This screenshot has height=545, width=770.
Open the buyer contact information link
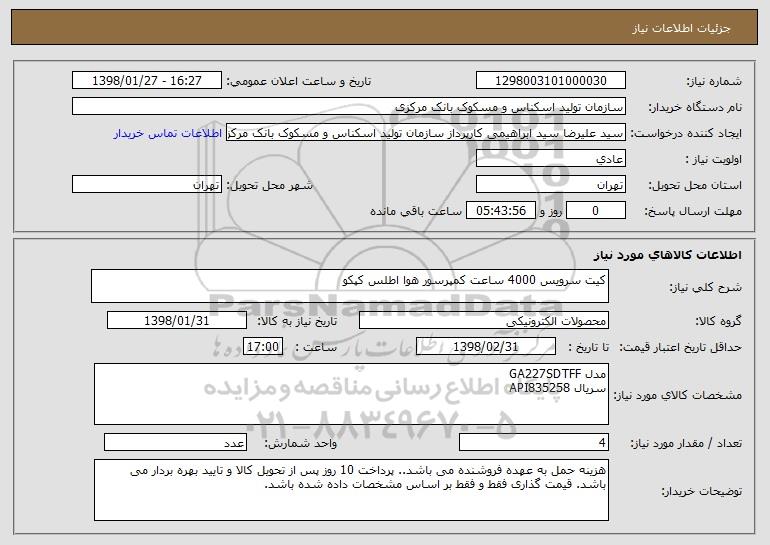(x=168, y=134)
